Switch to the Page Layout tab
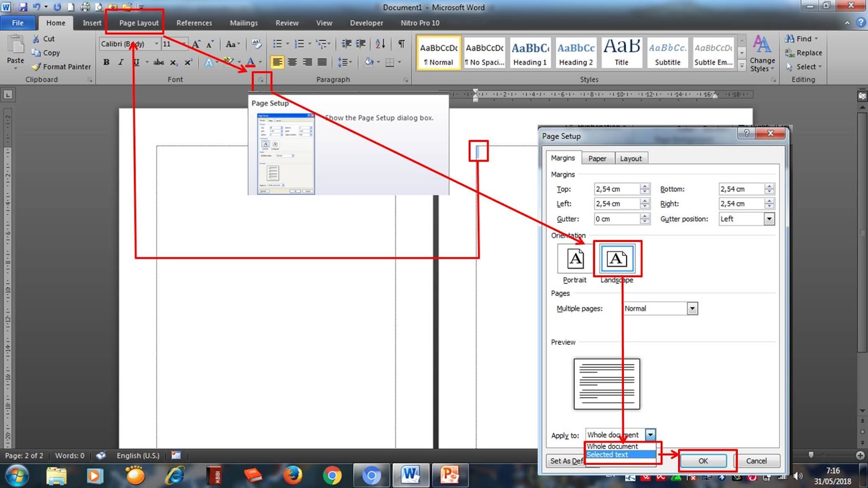This screenshot has height=488, width=868. click(139, 23)
